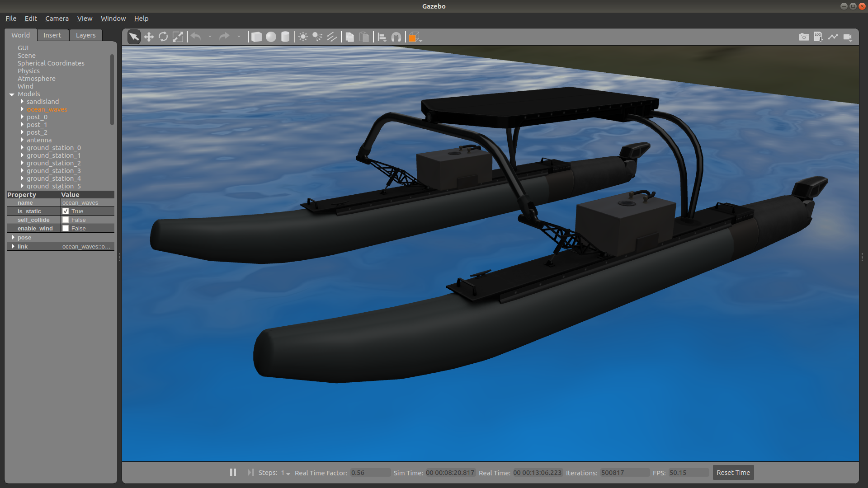Viewport: 868px width, 488px height.
Task: Toggle the enable_wind checkbox
Action: tap(66, 228)
